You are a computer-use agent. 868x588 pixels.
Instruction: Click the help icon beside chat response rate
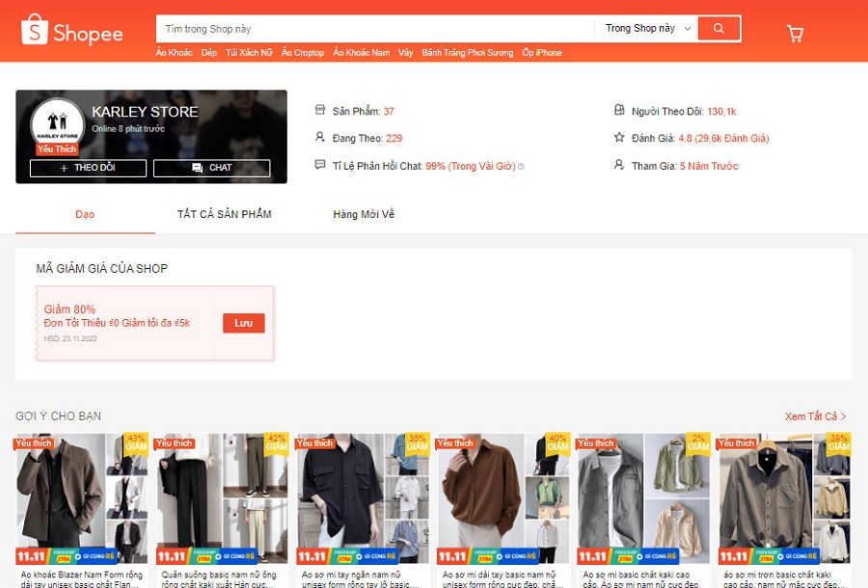[522, 167]
